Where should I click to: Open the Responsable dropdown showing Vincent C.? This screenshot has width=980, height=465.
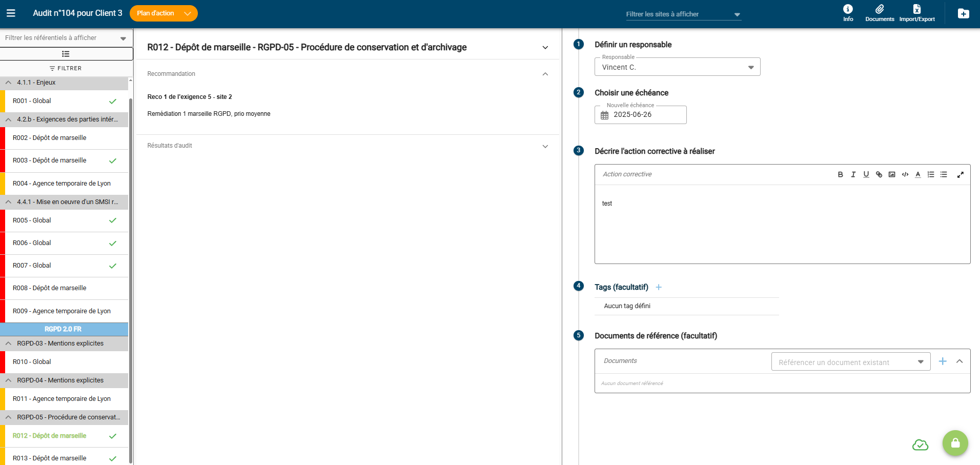[677, 67]
